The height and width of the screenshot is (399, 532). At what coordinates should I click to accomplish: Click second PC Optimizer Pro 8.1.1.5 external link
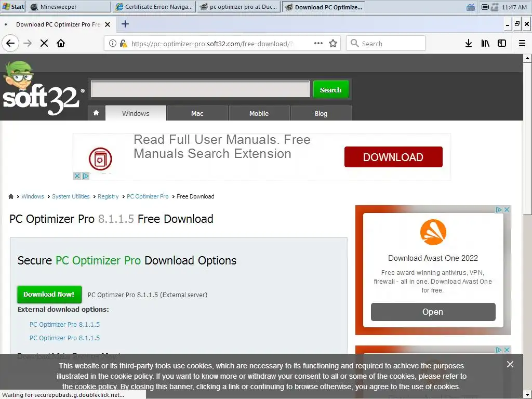(x=64, y=338)
